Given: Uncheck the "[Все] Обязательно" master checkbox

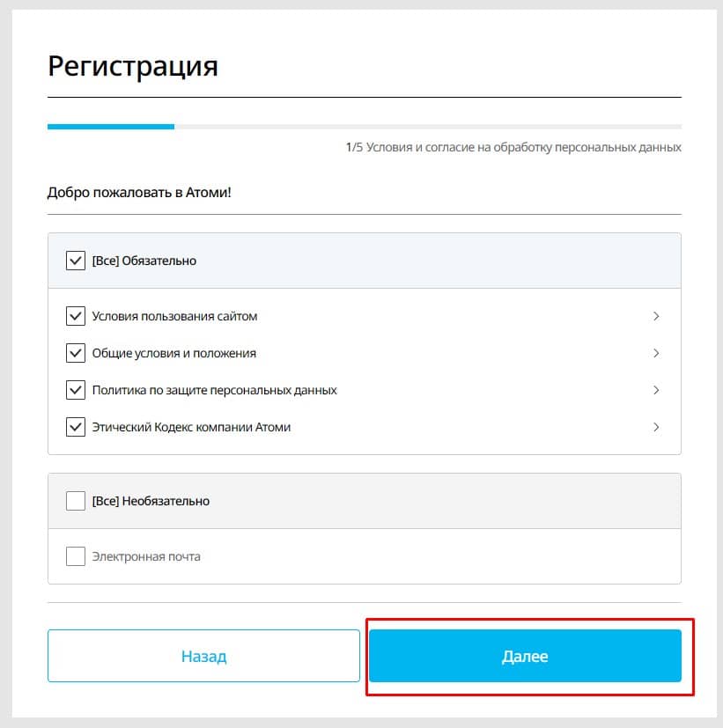Looking at the screenshot, I should [76, 260].
